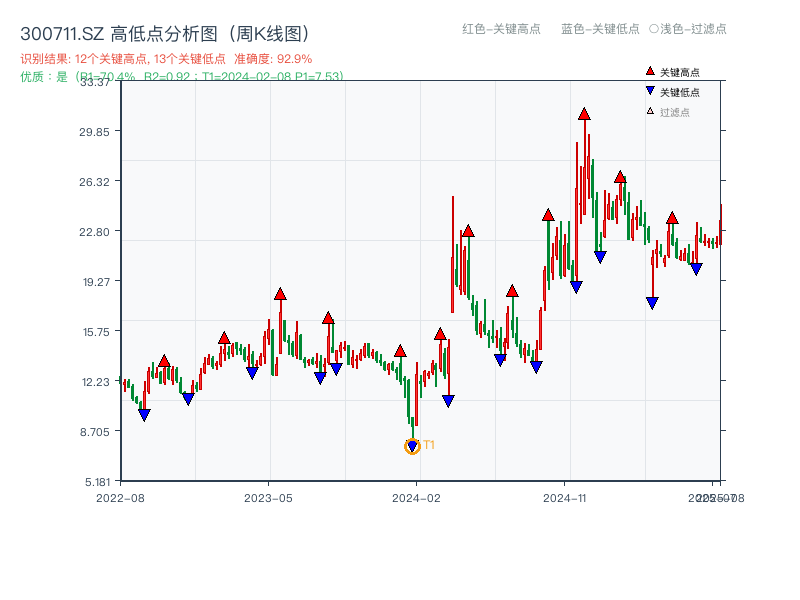Click the highest red key high marker at chart peak
The image size is (800, 600).
[x=584, y=114]
